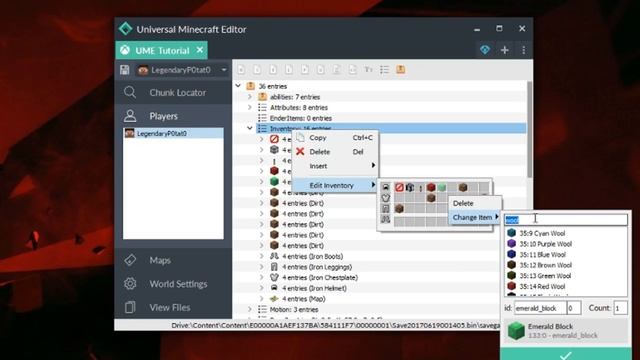Image resolution: width=640 pixels, height=360 pixels.
Task: Expand the Motion: 3 entries node
Action: [250, 309]
